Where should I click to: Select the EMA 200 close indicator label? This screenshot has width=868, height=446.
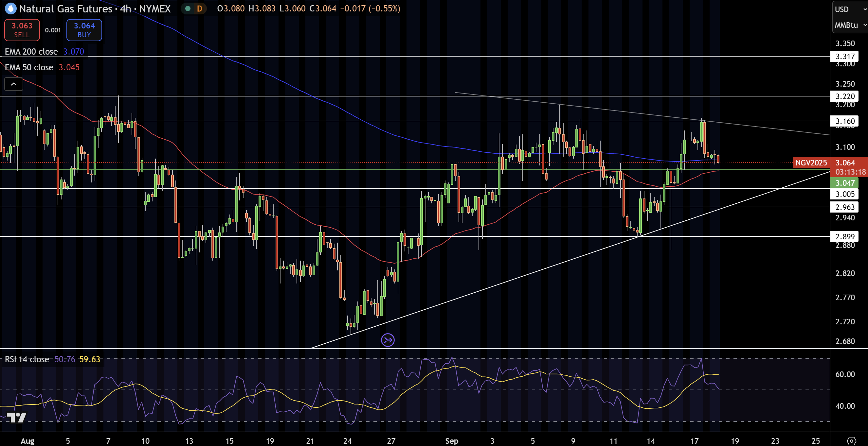point(31,52)
